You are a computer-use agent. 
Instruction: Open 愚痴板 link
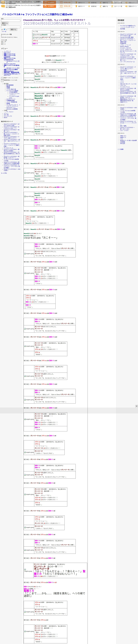pyautogui.click(x=8, y=103)
